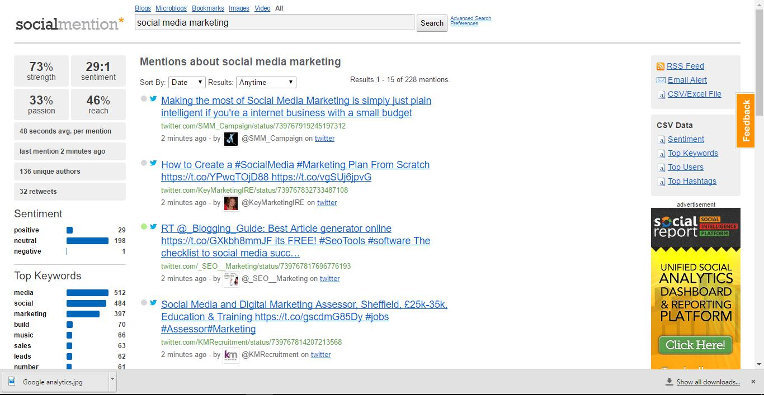Viewport: 764px width, 395px height.
Task: Click the 29:1 sentiment stat box
Action: (98, 71)
